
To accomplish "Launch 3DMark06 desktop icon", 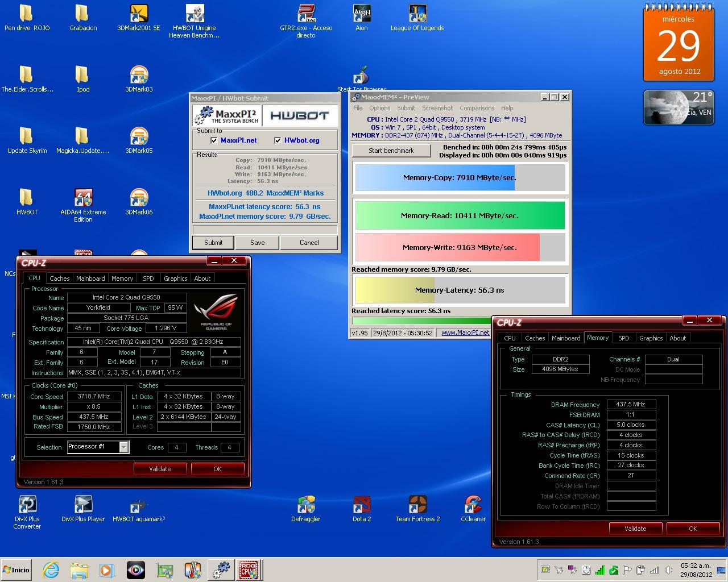I will [x=139, y=202].
